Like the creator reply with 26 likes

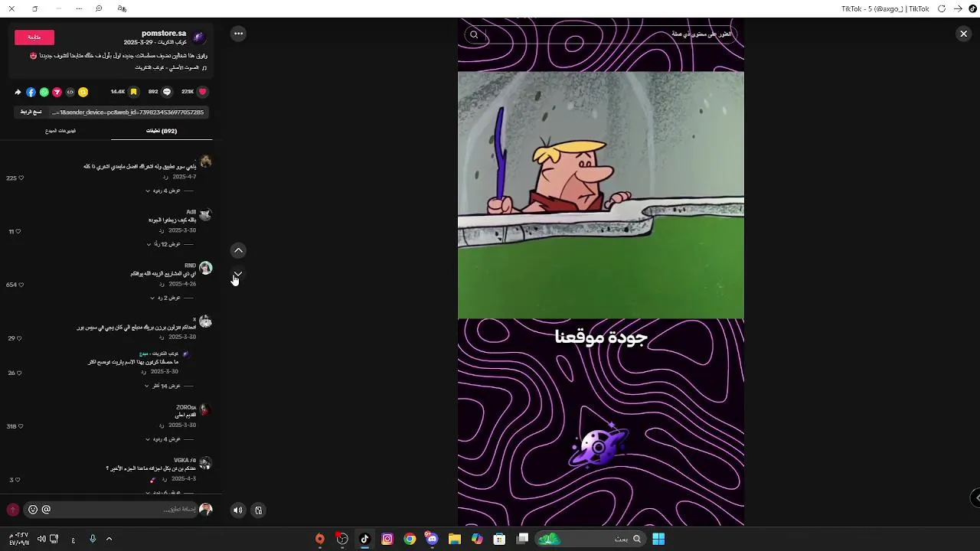pyautogui.click(x=19, y=373)
